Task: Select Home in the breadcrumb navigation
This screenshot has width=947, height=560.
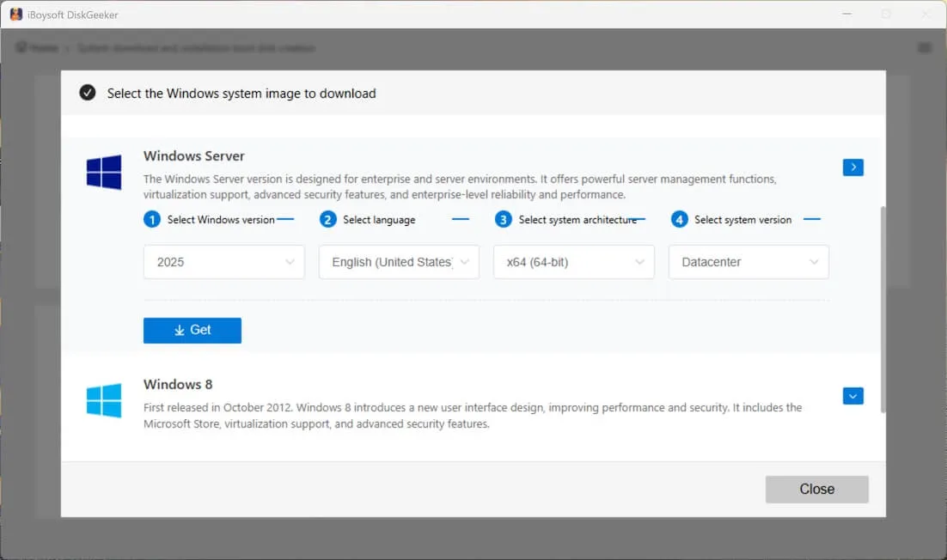Action: pyautogui.click(x=38, y=47)
